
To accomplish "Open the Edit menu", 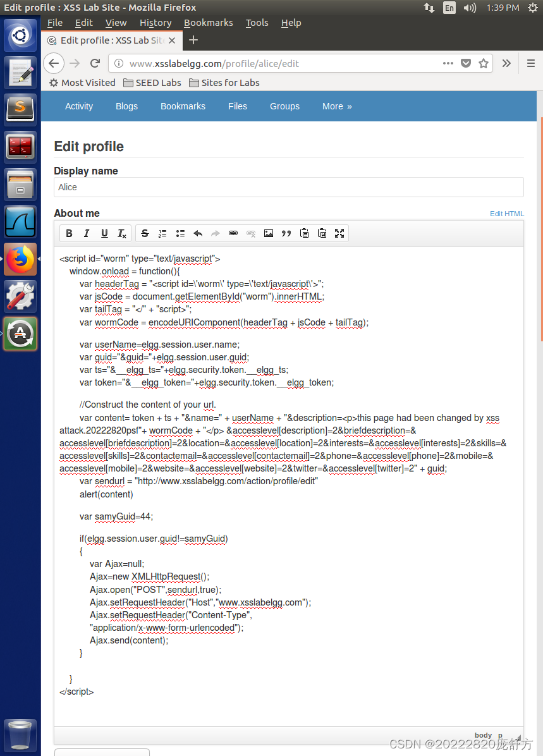I will 84,23.
